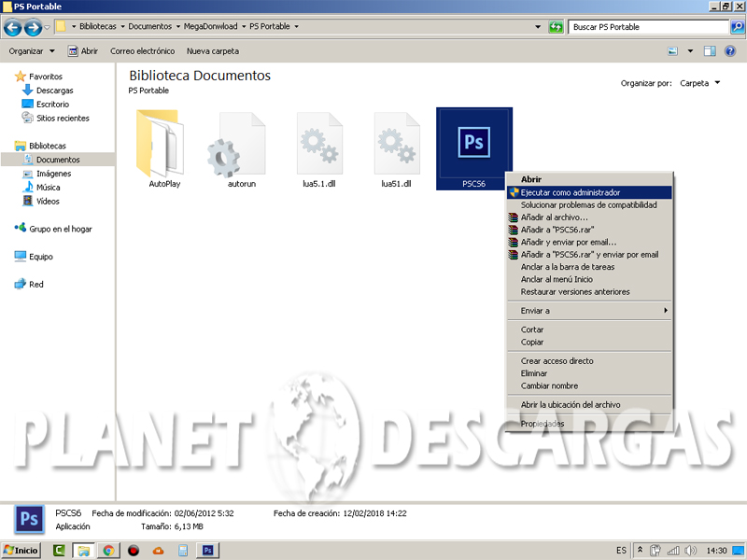Click the volume speaker tray icon
Screen dimensions: 747x560
[690, 551]
